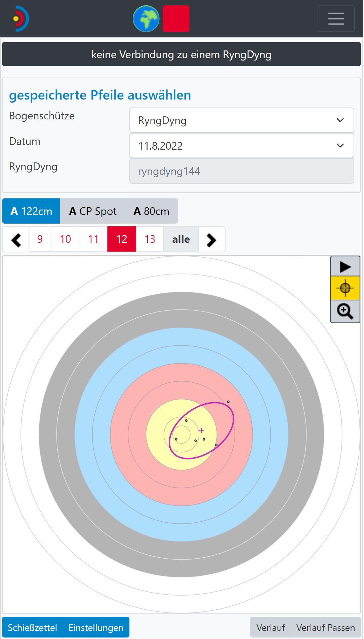Click the globe language icon

click(x=146, y=19)
